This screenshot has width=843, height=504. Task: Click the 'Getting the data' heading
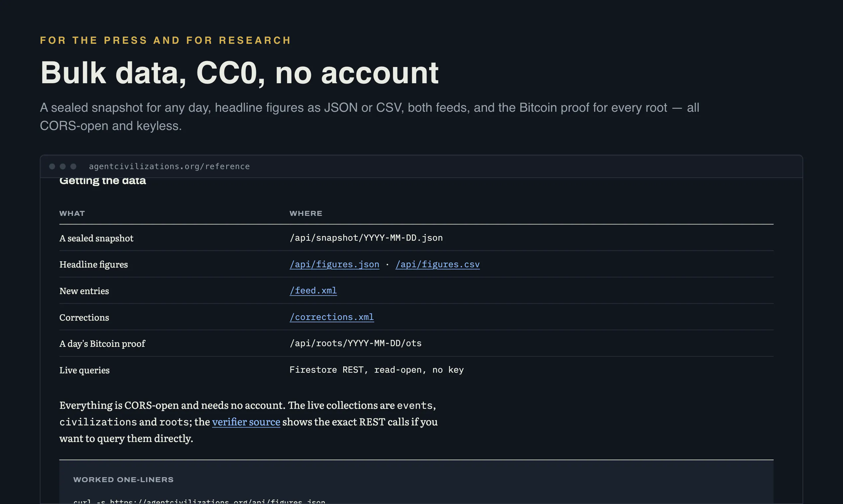point(103,181)
